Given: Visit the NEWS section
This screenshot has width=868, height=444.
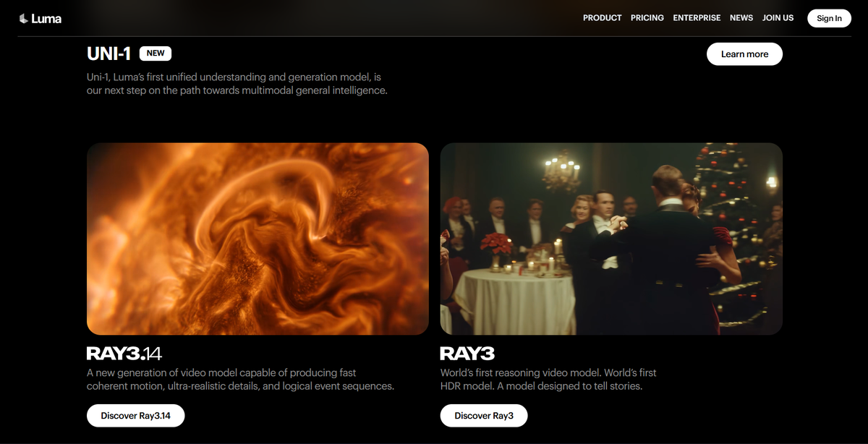Looking at the screenshot, I should pos(741,18).
